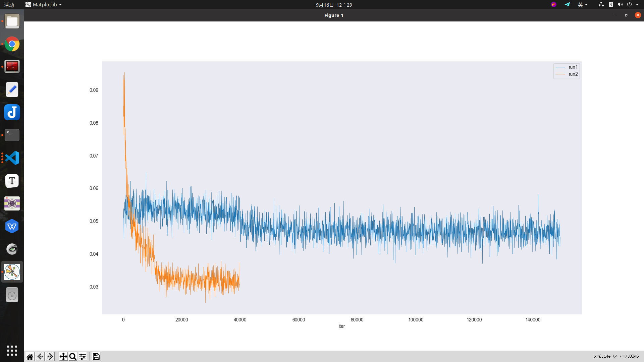This screenshot has height=362, width=644.
Task: Open the terminal from the dock
Action: [x=12, y=135]
